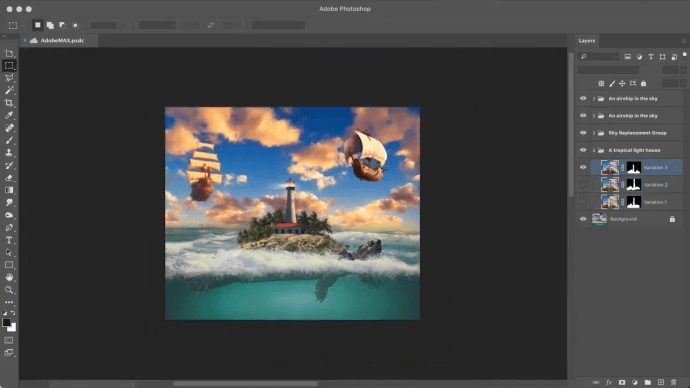Image resolution: width=690 pixels, height=388 pixels.
Task: Pick the Clone Stamp tool
Action: tap(9, 153)
